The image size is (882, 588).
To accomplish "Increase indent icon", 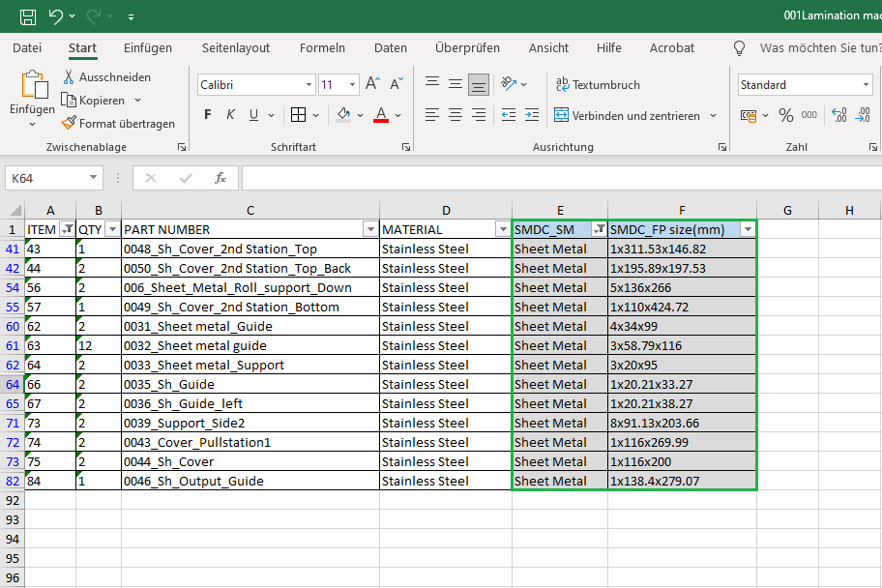I will (x=532, y=115).
